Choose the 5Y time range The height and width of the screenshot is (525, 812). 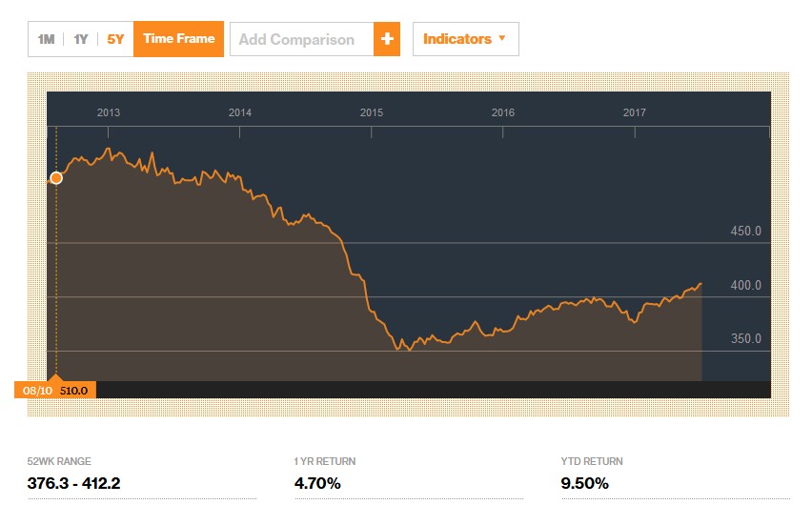coord(115,39)
